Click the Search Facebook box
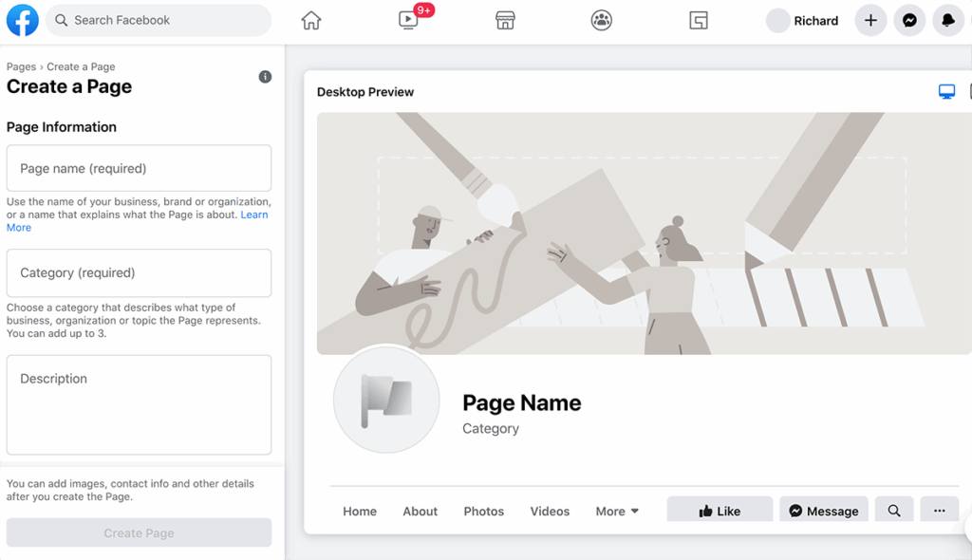972x560 pixels. [x=159, y=20]
